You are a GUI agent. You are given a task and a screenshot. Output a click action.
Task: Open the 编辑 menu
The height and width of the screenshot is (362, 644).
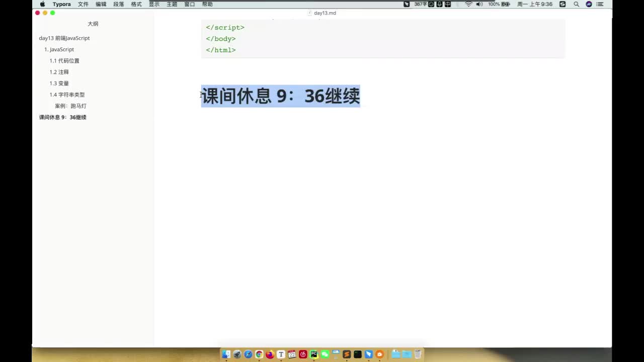(101, 4)
